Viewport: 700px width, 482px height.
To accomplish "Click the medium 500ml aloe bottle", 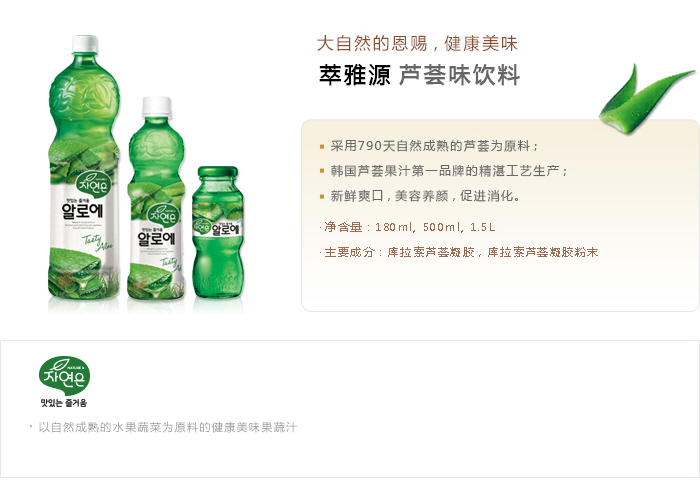I will [x=156, y=198].
